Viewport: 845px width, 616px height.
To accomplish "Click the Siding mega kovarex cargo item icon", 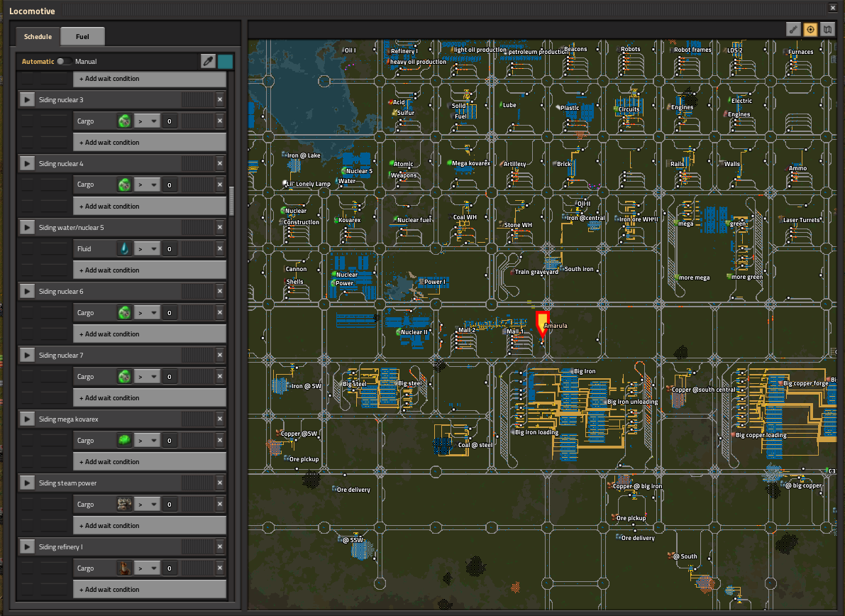I will click(124, 441).
